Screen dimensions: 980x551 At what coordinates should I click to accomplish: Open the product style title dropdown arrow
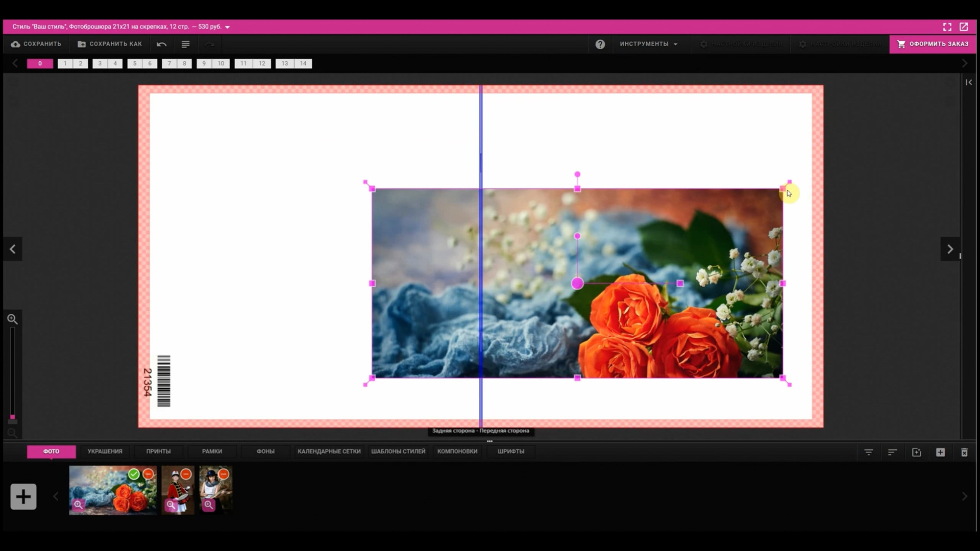tap(228, 27)
